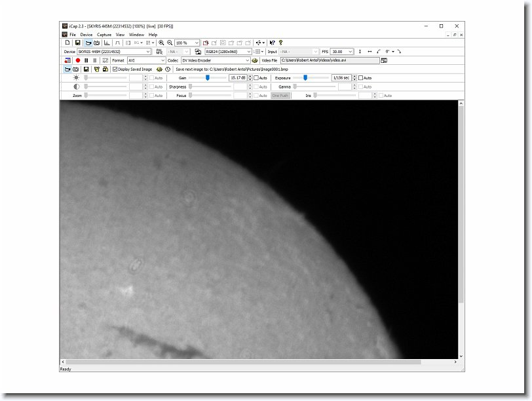Click the codec properties icon
The height and width of the screenshot is (401, 532).
pos(255,60)
